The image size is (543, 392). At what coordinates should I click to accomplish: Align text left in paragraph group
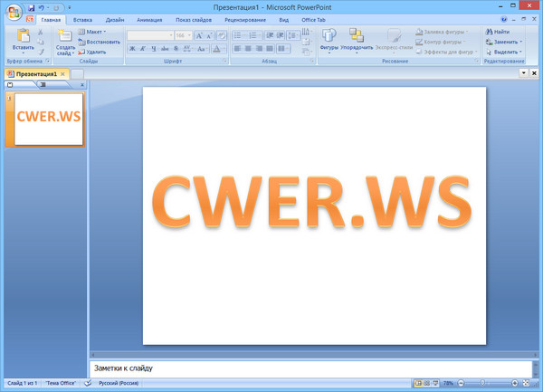click(x=237, y=49)
